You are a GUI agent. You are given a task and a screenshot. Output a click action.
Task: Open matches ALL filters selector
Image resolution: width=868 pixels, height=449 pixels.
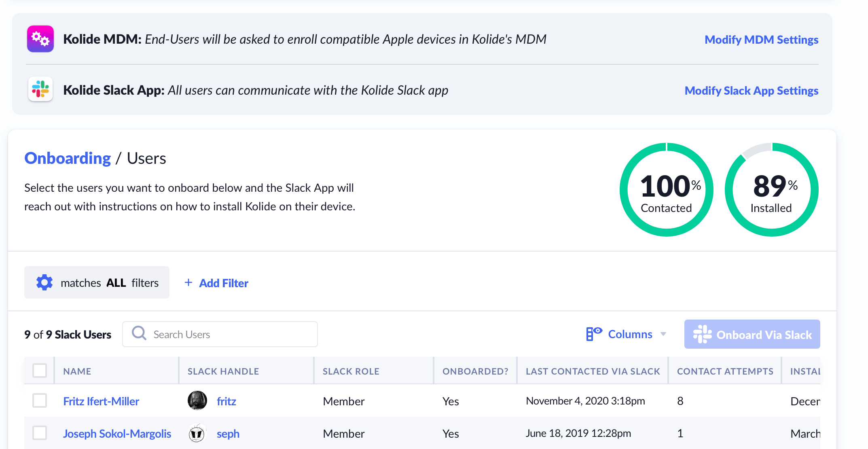pyautogui.click(x=109, y=282)
